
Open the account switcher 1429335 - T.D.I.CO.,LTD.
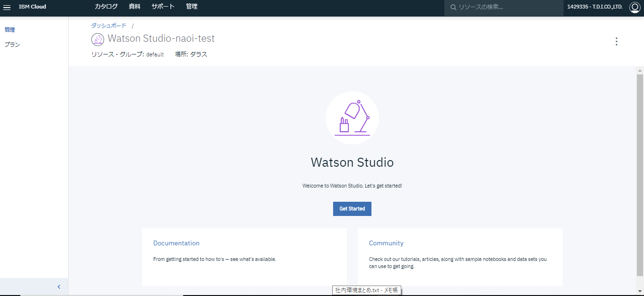(x=594, y=7)
